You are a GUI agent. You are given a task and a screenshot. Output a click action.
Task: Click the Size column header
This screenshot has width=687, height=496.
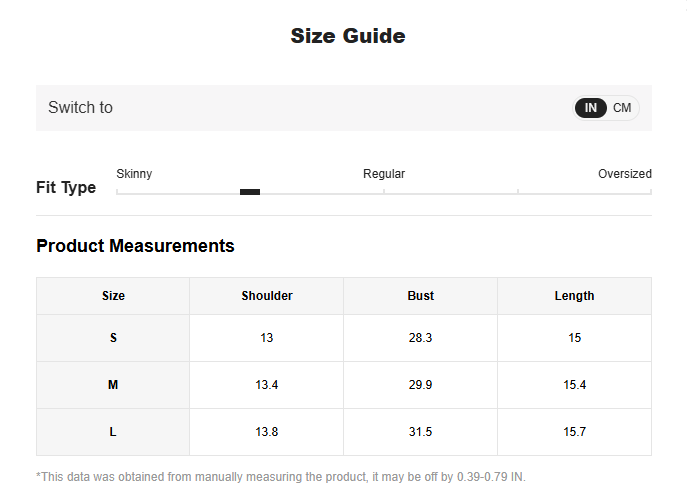tap(113, 296)
